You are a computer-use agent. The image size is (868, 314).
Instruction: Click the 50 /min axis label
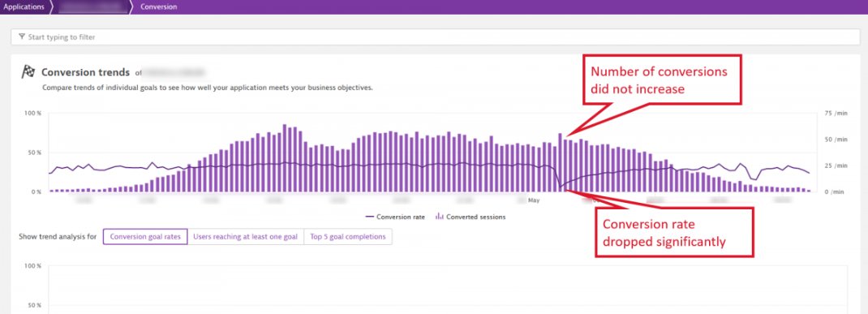[836, 140]
